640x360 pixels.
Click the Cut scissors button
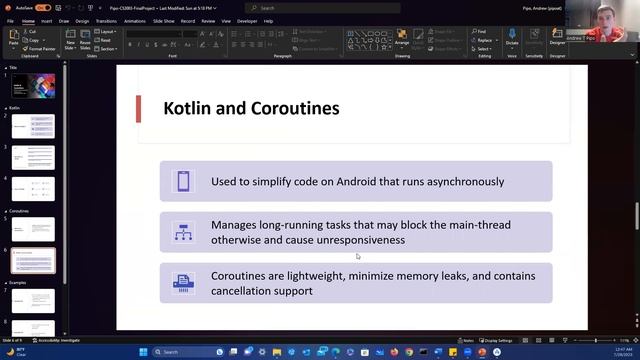click(x=30, y=31)
